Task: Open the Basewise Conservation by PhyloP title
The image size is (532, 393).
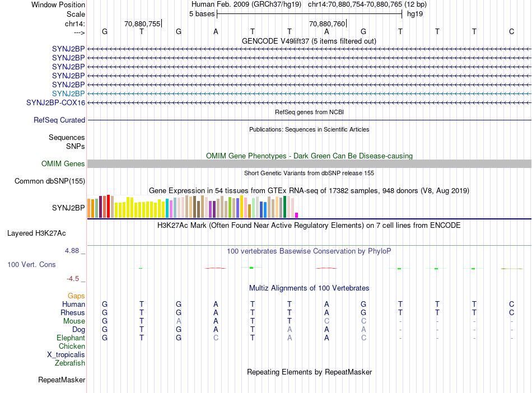Action: 309,251
